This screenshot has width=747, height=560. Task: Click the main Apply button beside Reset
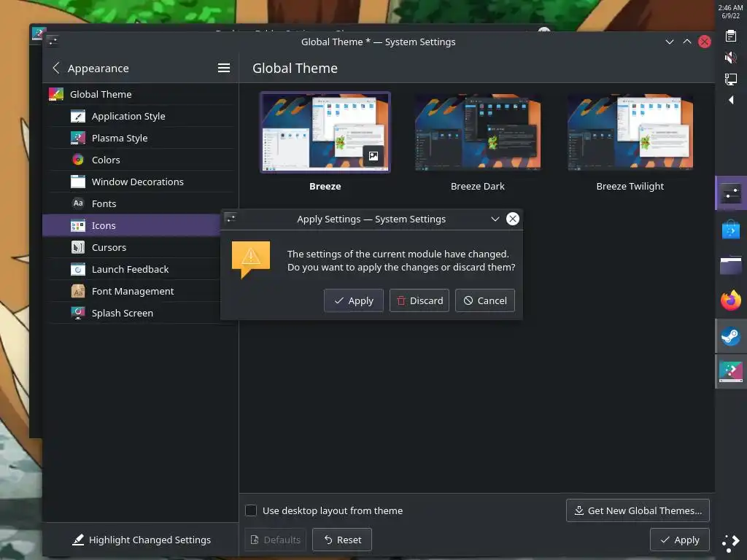coord(680,540)
